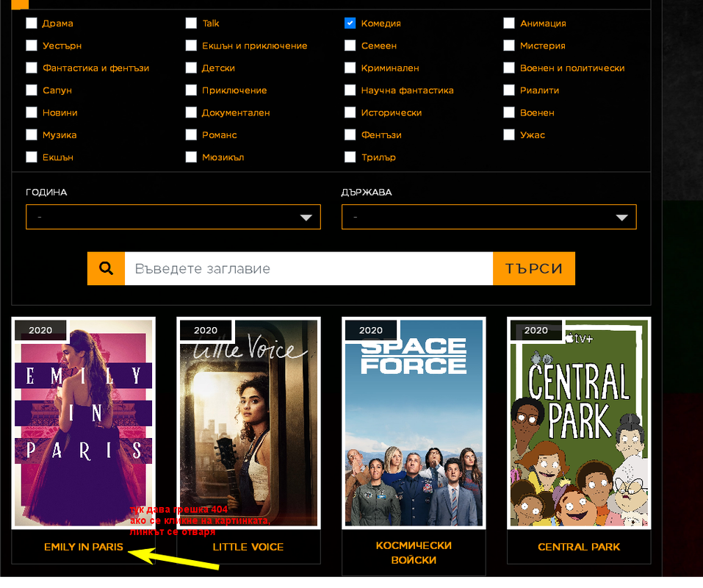Click the LITTLE VOICE title link
Viewport: 703px width, 588px height.
[248, 547]
